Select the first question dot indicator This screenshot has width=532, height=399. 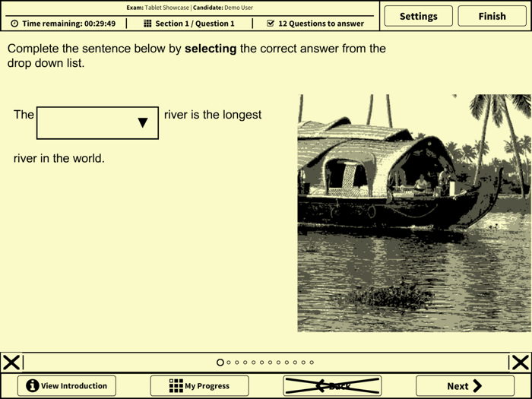pyautogui.click(x=220, y=363)
